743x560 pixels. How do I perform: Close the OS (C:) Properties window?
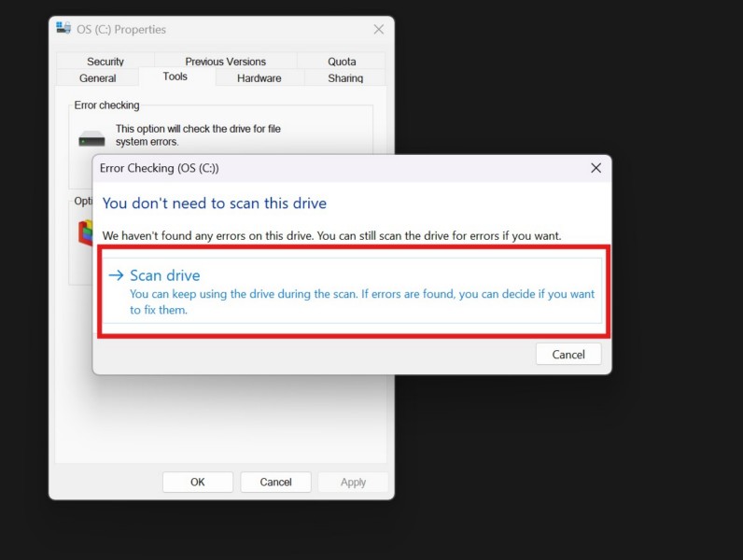tap(379, 29)
